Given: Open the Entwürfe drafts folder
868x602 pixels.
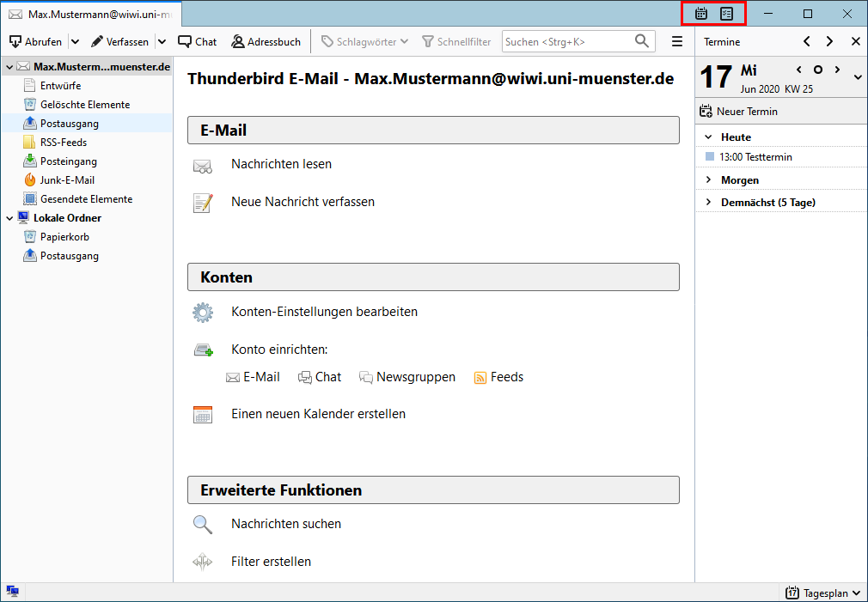Looking at the screenshot, I should [60, 86].
